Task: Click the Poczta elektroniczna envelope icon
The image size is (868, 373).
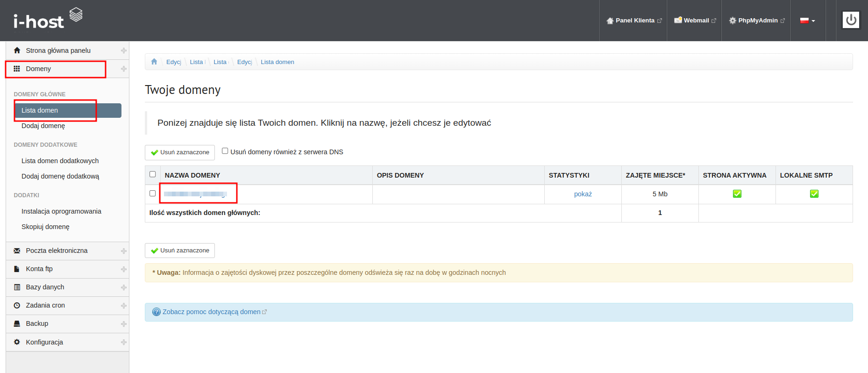Action: click(17, 251)
